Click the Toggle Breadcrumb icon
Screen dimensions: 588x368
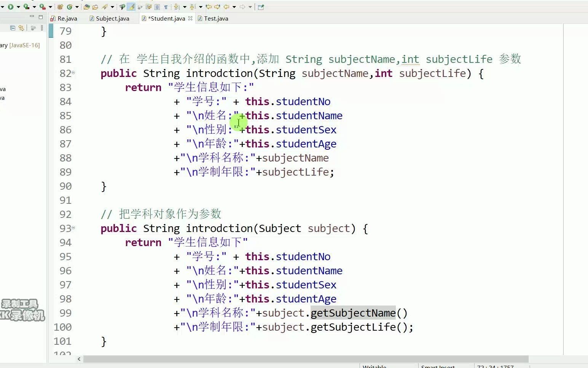pyautogui.click(x=122, y=7)
